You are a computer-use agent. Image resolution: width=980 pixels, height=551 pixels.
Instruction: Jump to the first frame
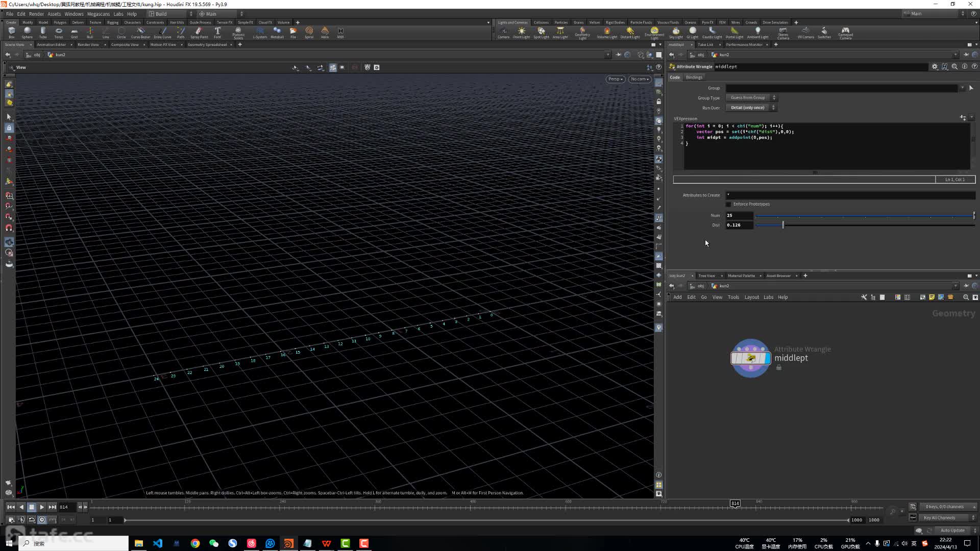[11, 507]
